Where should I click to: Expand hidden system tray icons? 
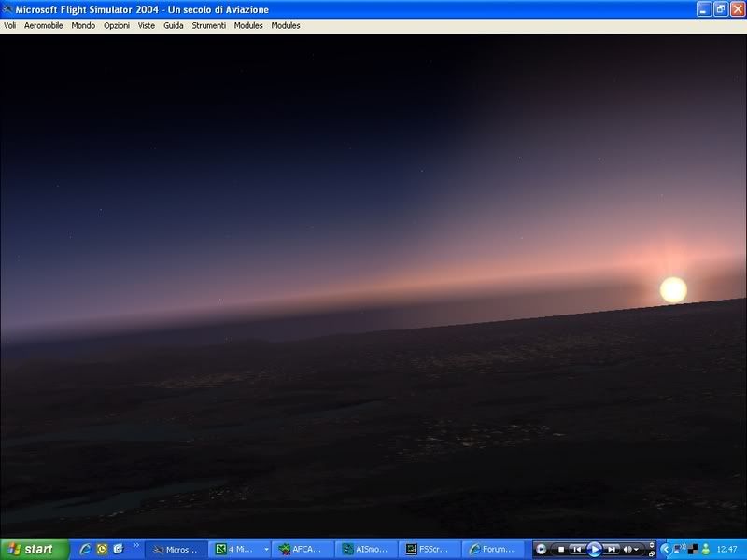click(x=666, y=550)
